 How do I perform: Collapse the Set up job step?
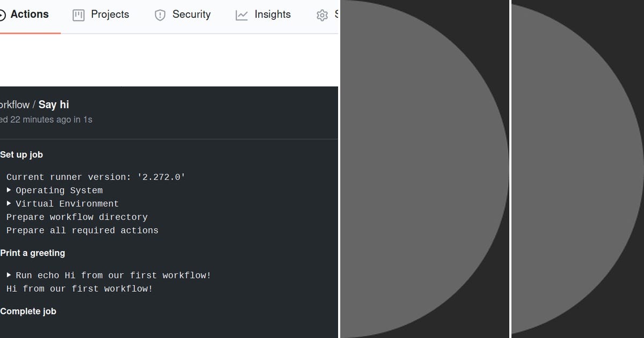(21, 155)
